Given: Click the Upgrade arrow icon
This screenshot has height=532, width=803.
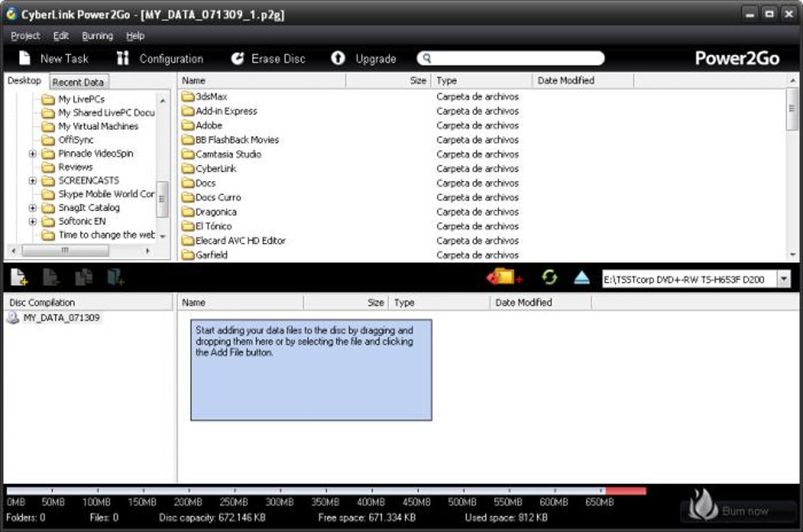Looking at the screenshot, I should (x=338, y=58).
